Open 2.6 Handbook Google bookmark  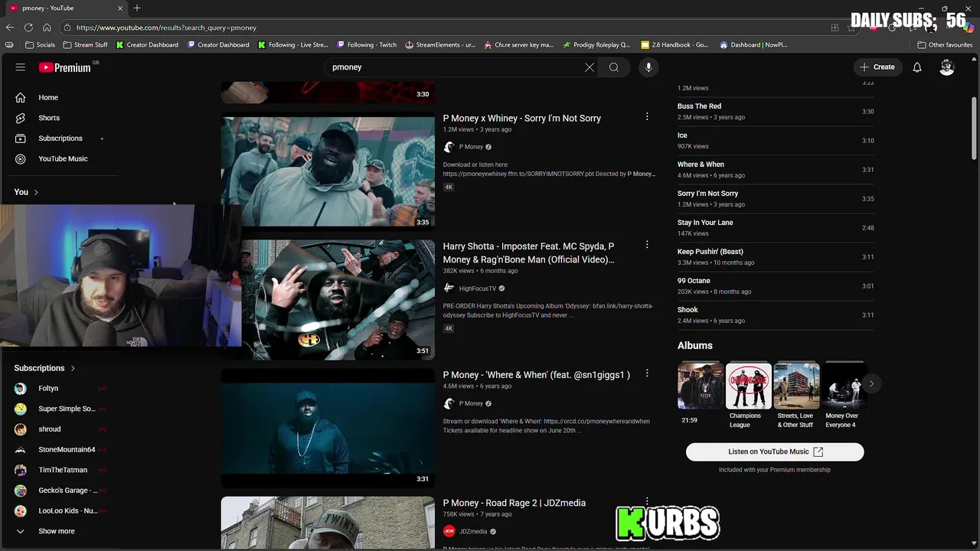pos(675,45)
